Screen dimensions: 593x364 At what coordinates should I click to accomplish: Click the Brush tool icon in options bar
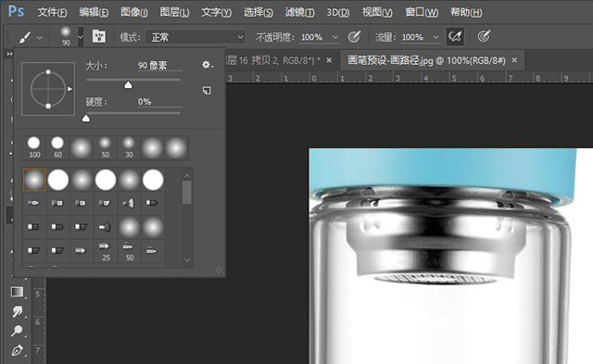point(25,37)
